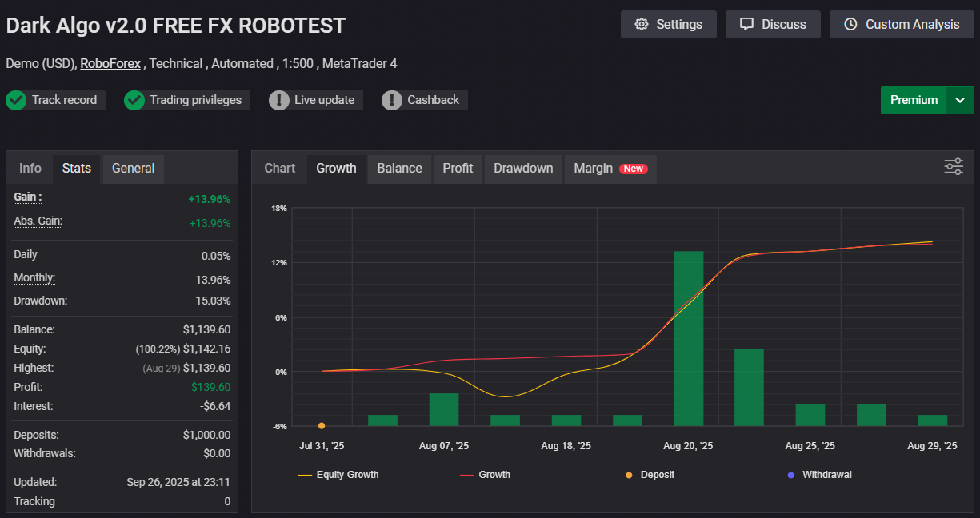Click the Premium button
The image size is (980, 518).
coord(914,101)
